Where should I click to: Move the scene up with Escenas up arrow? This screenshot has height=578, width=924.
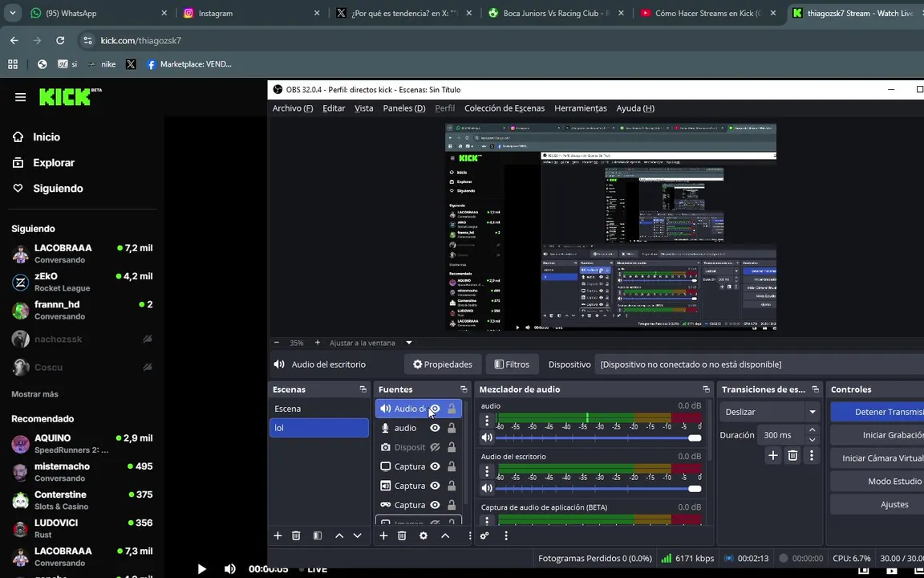339,535
